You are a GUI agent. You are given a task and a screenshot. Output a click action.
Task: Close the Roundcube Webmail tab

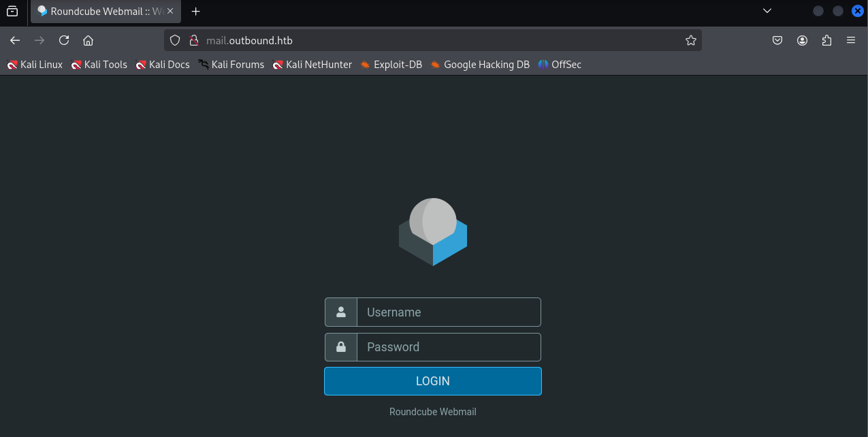pos(171,12)
